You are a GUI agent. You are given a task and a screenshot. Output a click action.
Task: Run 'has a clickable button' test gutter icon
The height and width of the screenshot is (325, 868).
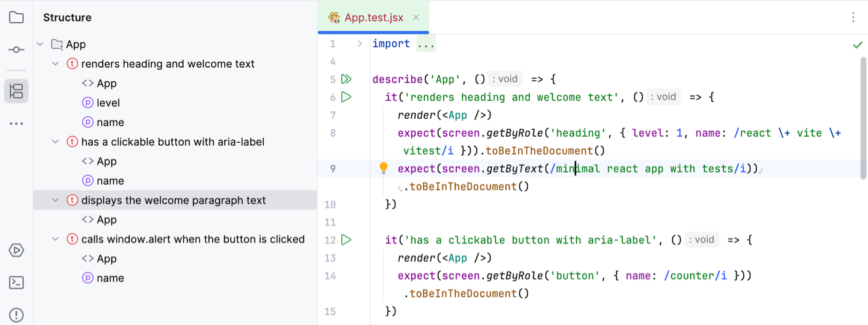346,239
